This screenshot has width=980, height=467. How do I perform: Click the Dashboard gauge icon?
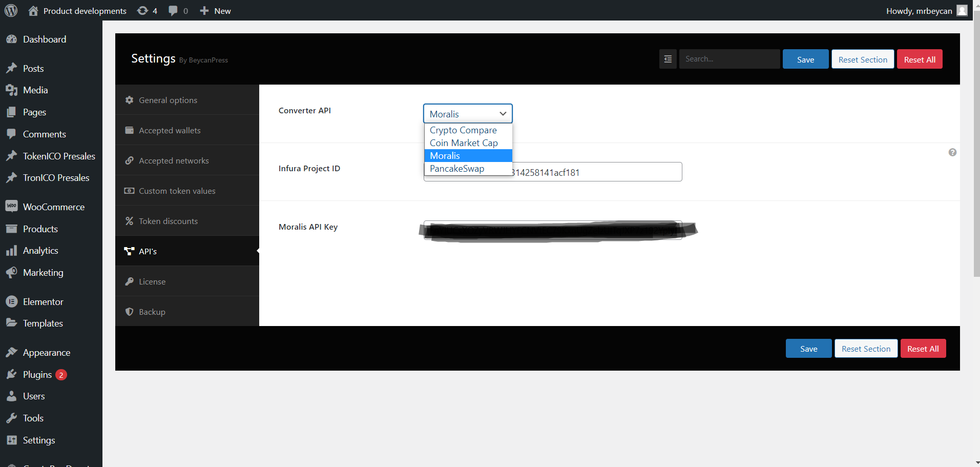pyautogui.click(x=11, y=39)
